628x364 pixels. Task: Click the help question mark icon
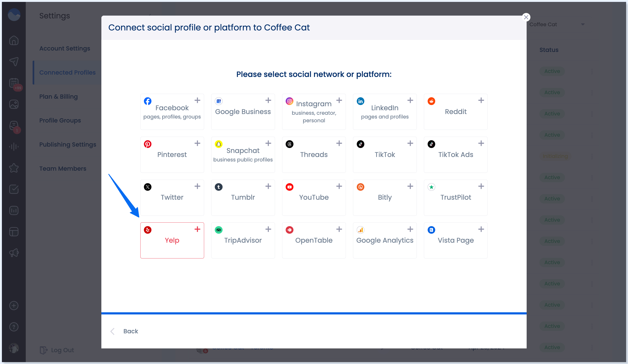tap(14, 327)
